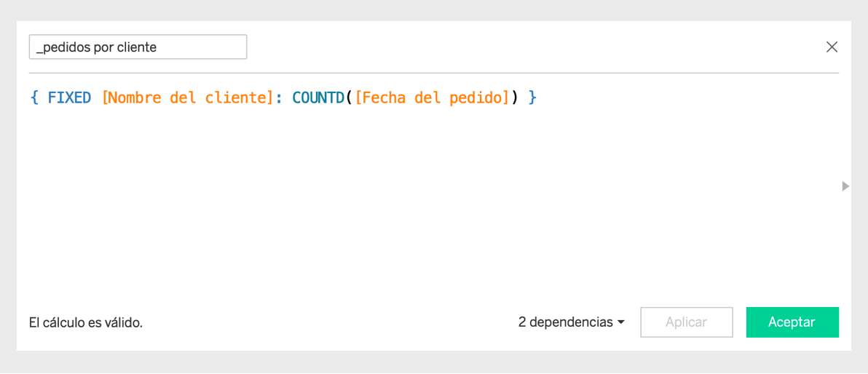Focus the _pedidos por cliente name field

pyautogui.click(x=138, y=47)
